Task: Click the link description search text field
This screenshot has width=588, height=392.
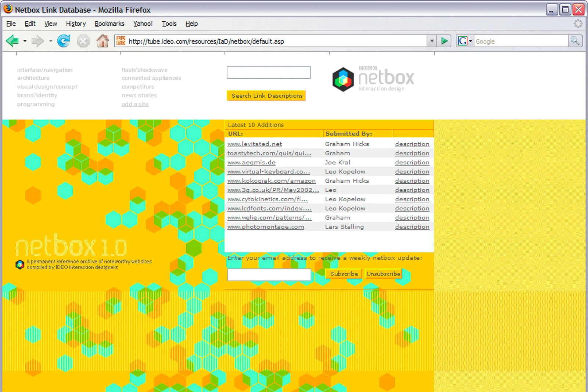Action: coord(269,72)
